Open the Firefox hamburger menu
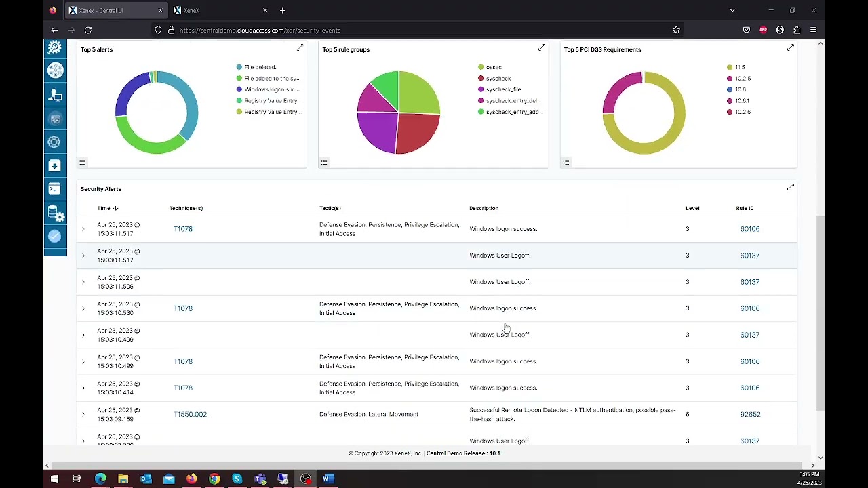 [x=814, y=30]
